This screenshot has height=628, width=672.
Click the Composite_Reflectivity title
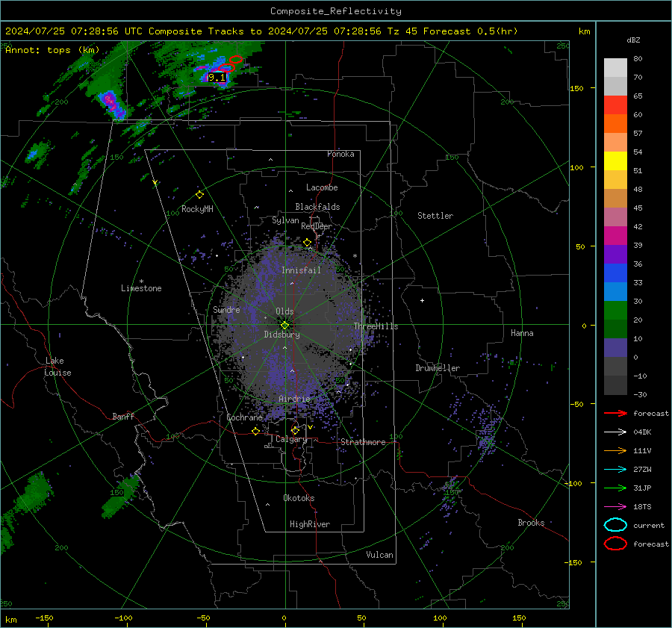336,11
